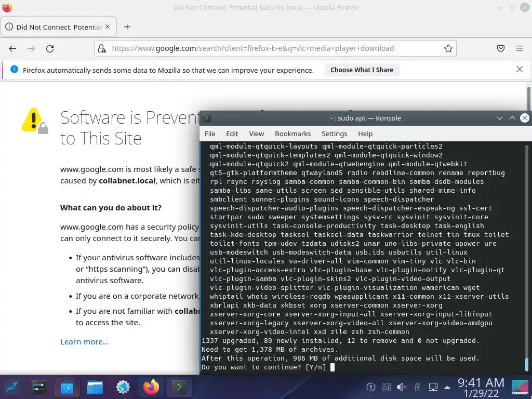Viewport: 532px width, 399px height.
Task: Maximize Konsole using the up chevron
Action: point(512,118)
